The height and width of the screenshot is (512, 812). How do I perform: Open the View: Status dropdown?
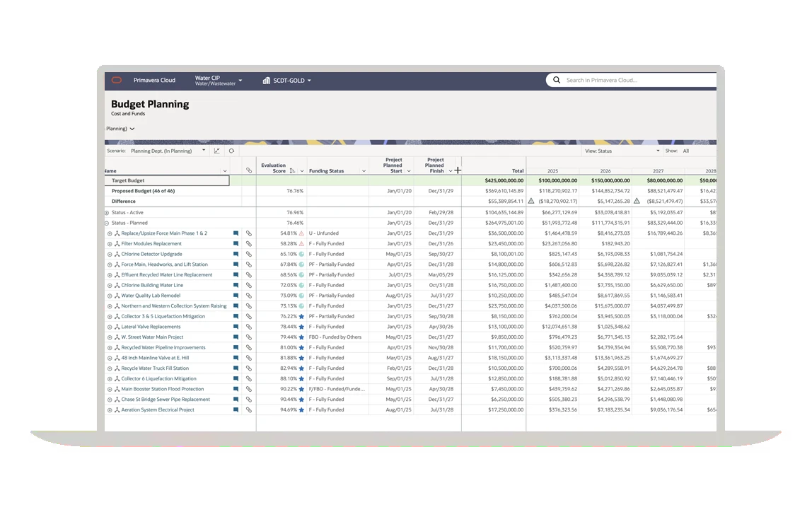658,151
